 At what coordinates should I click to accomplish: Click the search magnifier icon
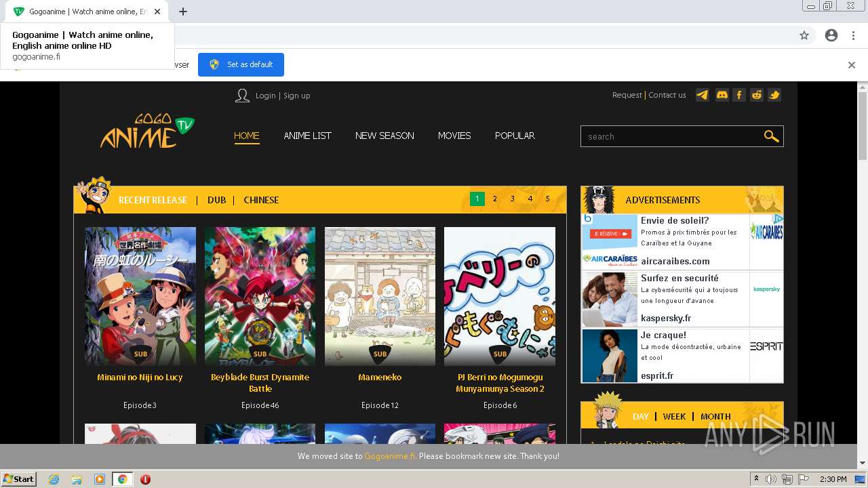(771, 136)
